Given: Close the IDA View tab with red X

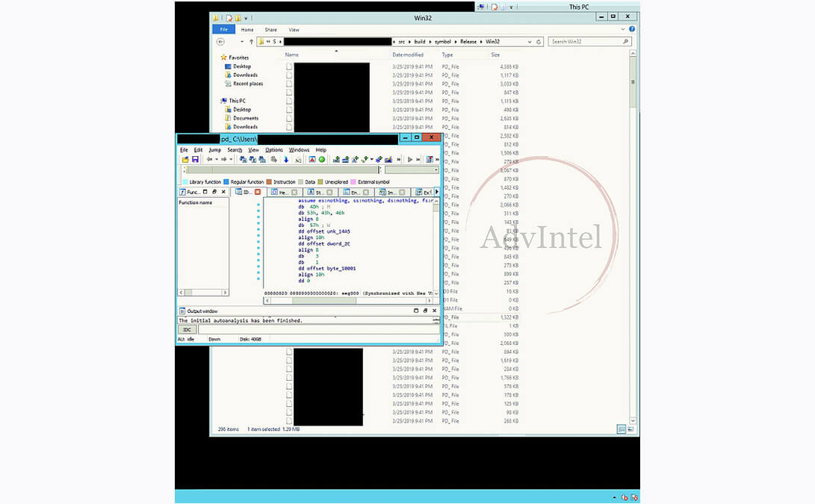Looking at the screenshot, I should (x=258, y=192).
